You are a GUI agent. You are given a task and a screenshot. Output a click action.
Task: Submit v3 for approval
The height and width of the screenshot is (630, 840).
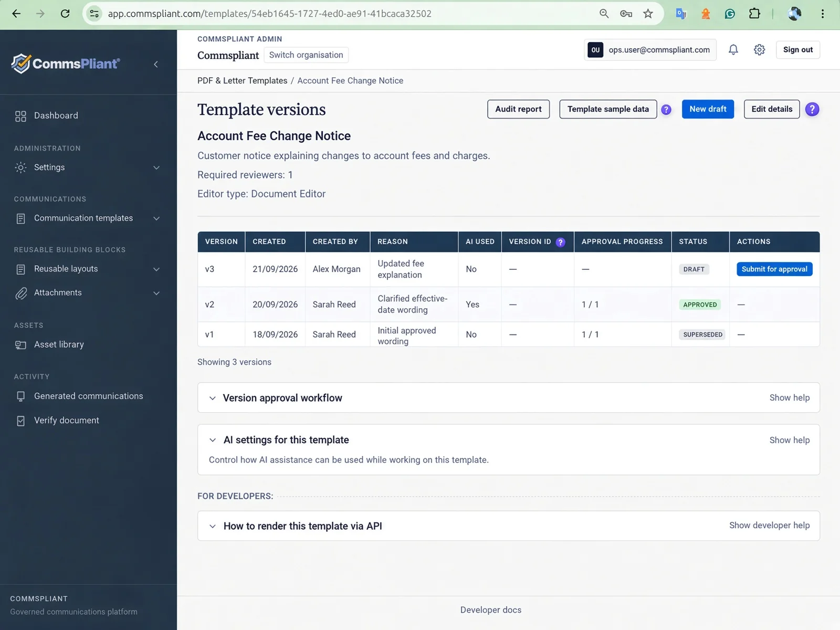[774, 269]
